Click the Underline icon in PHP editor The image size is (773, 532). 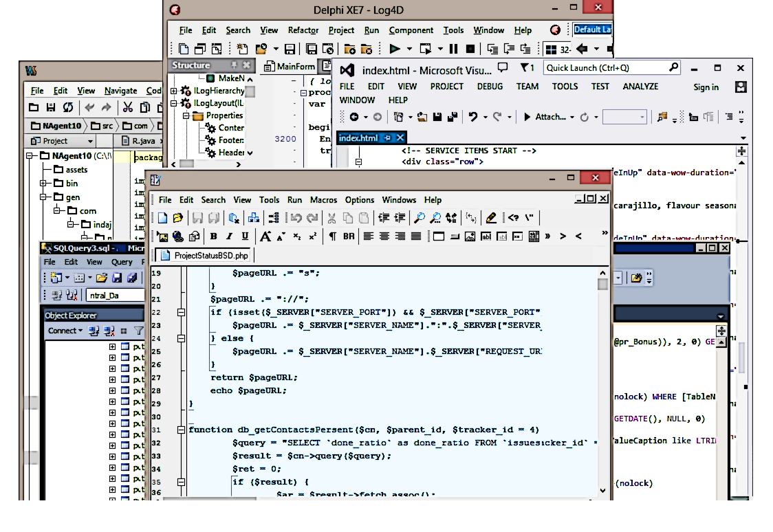click(x=245, y=236)
